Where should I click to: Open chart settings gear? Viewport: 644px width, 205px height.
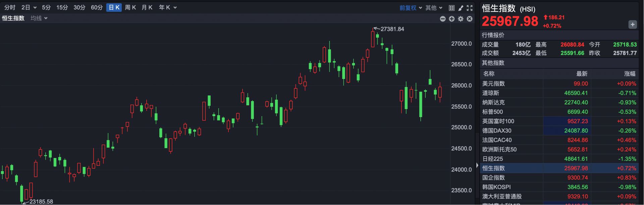(461, 19)
